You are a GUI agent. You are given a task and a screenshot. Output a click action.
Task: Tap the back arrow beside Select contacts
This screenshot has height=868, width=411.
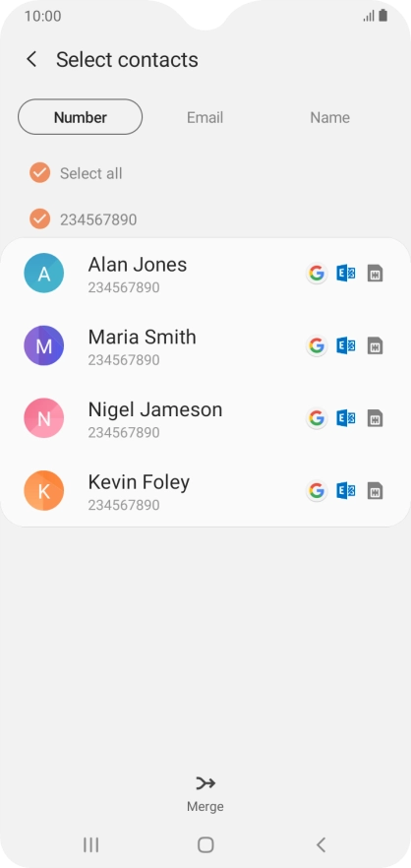tap(31, 59)
